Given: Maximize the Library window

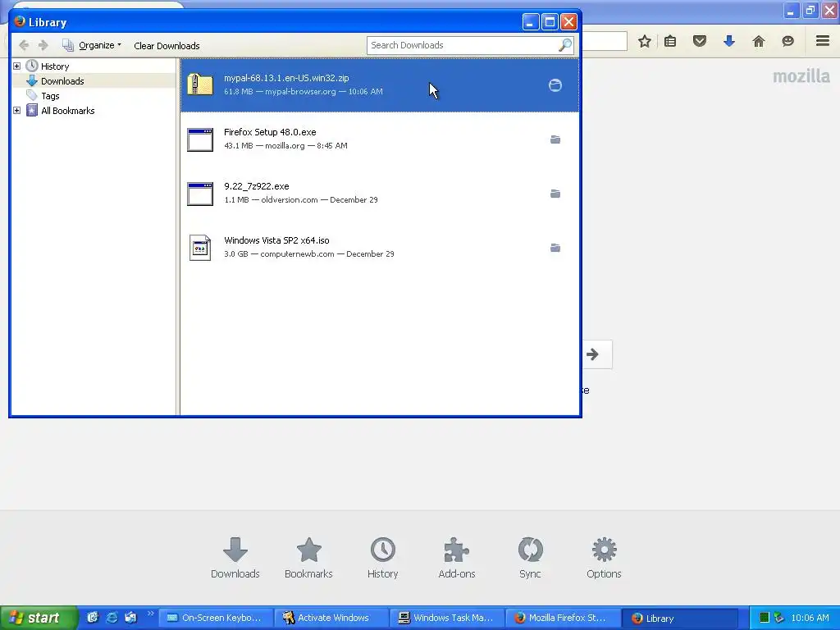Looking at the screenshot, I should point(550,22).
